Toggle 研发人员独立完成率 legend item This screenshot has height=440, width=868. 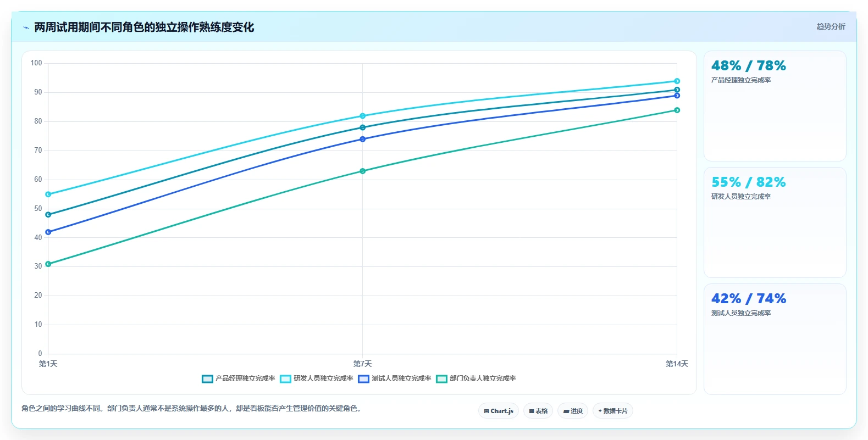click(317, 378)
